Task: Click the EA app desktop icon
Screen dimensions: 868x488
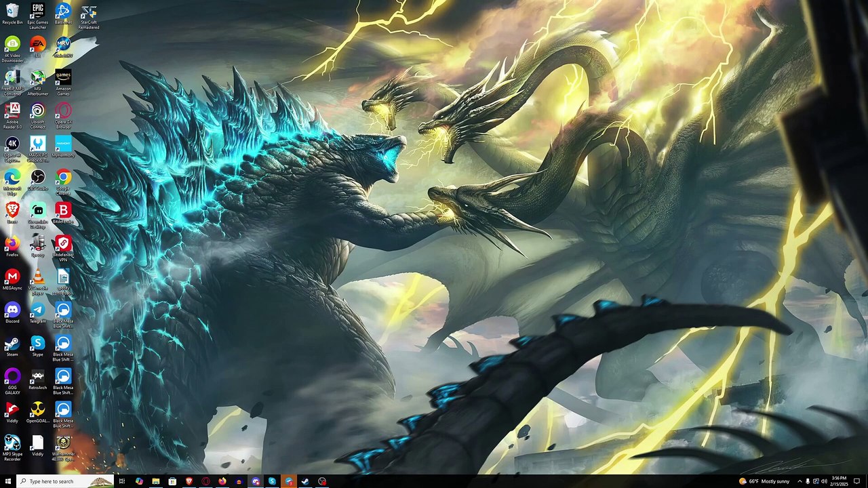Action: 38,47
